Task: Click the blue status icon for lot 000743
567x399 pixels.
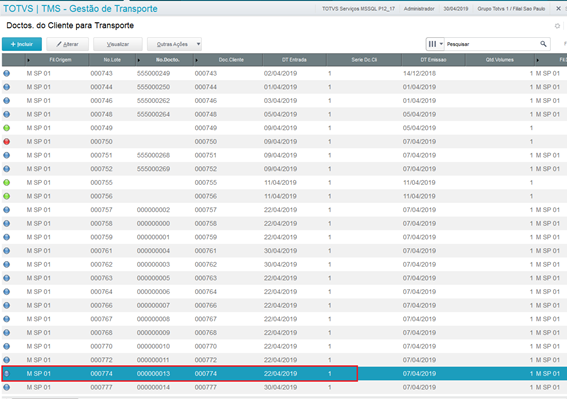Action: pyautogui.click(x=7, y=73)
